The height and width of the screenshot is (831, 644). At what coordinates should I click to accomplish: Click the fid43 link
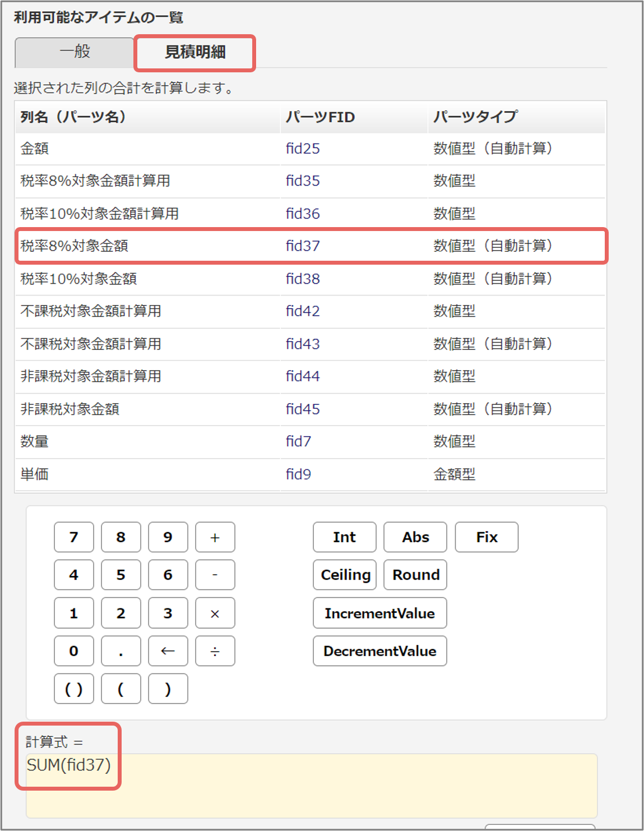(303, 344)
